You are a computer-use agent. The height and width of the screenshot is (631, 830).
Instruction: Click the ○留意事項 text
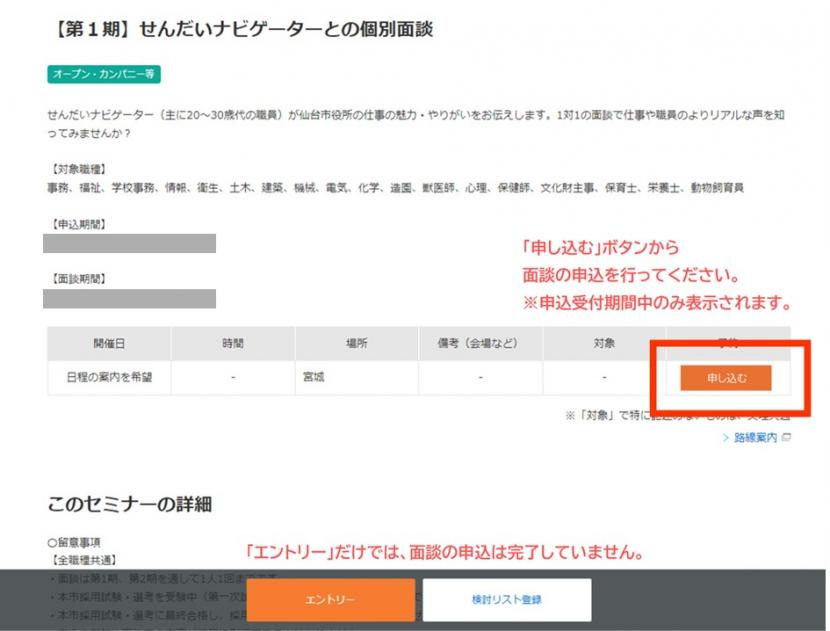click(x=74, y=543)
